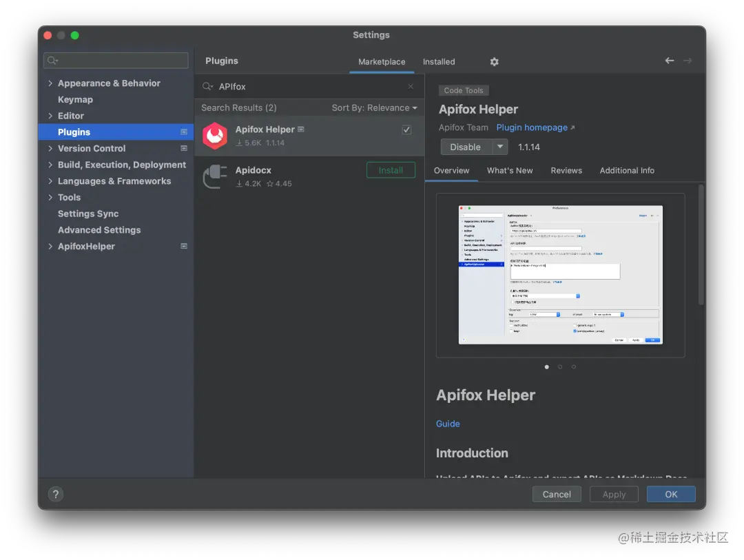This screenshot has width=744, height=560.
Task: Select Settings Sync in settings tree
Action: (x=88, y=214)
